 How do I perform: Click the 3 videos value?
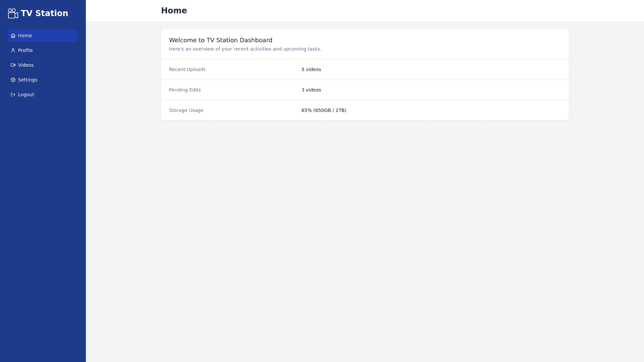coord(311,90)
